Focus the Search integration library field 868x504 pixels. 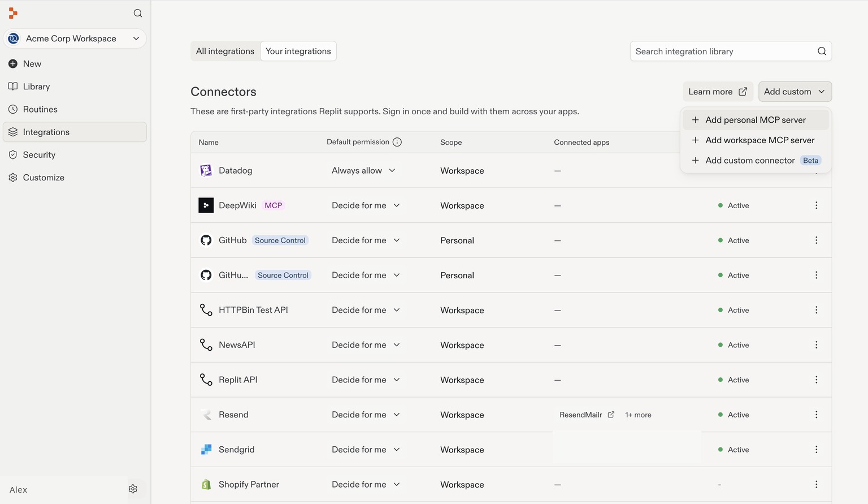tap(731, 51)
